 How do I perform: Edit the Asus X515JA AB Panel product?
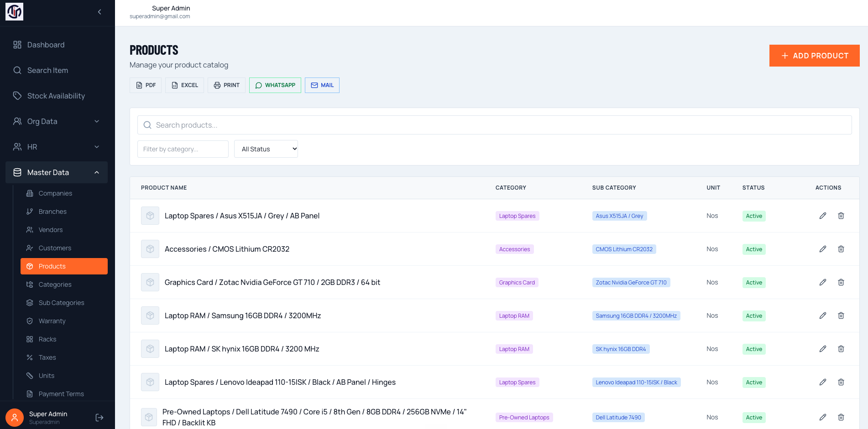(x=823, y=216)
